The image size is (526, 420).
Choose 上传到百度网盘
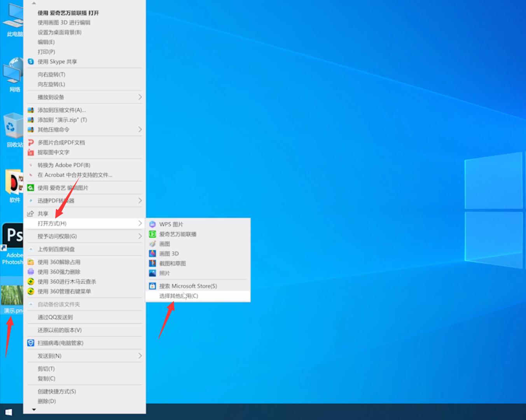point(56,249)
